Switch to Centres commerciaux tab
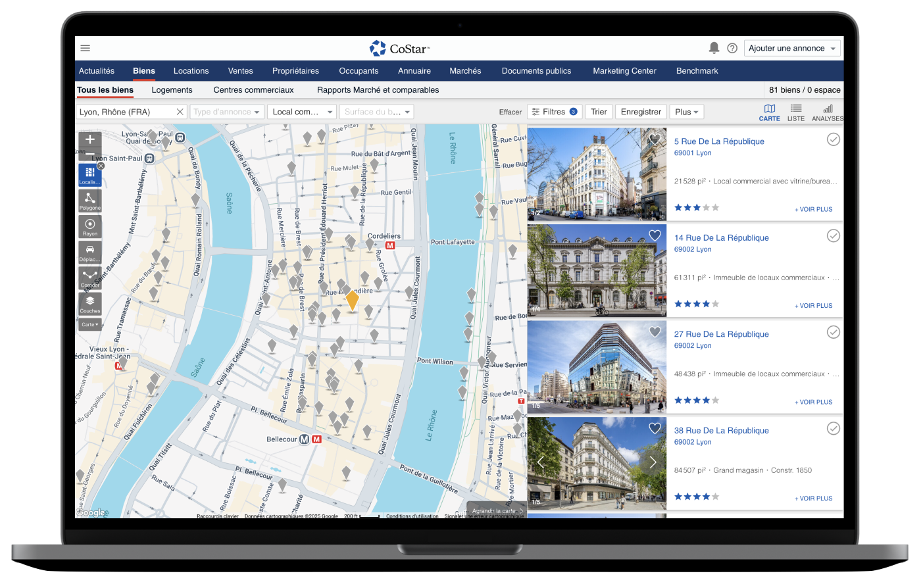The image size is (921, 588). (253, 90)
